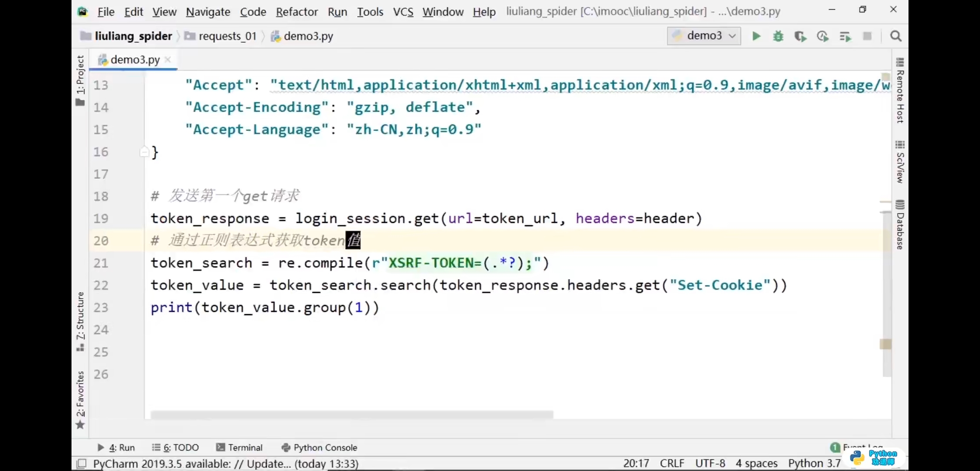The image size is (980, 471).
Task: Open the Database side panel
Action: click(x=900, y=225)
